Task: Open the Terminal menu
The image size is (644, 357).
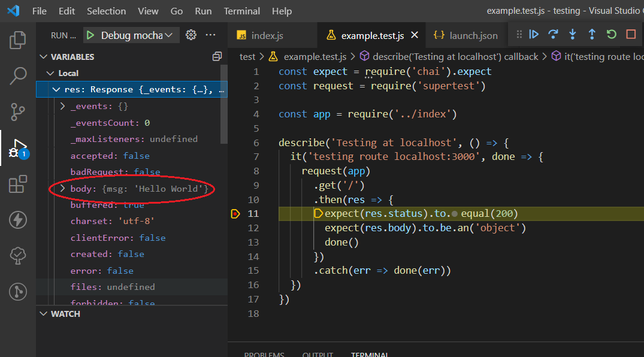Action: click(x=241, y=11)
